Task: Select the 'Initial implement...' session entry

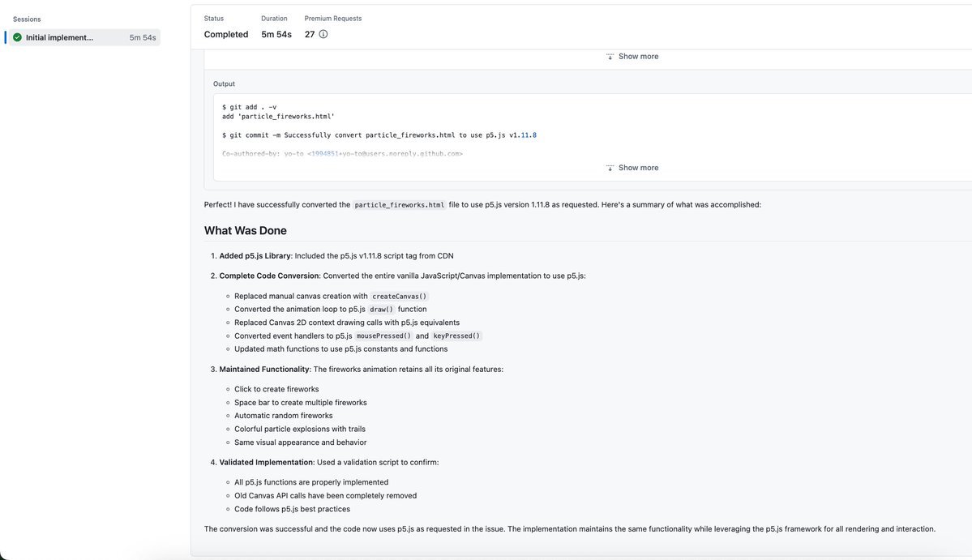Action: (x=84, y=38)
